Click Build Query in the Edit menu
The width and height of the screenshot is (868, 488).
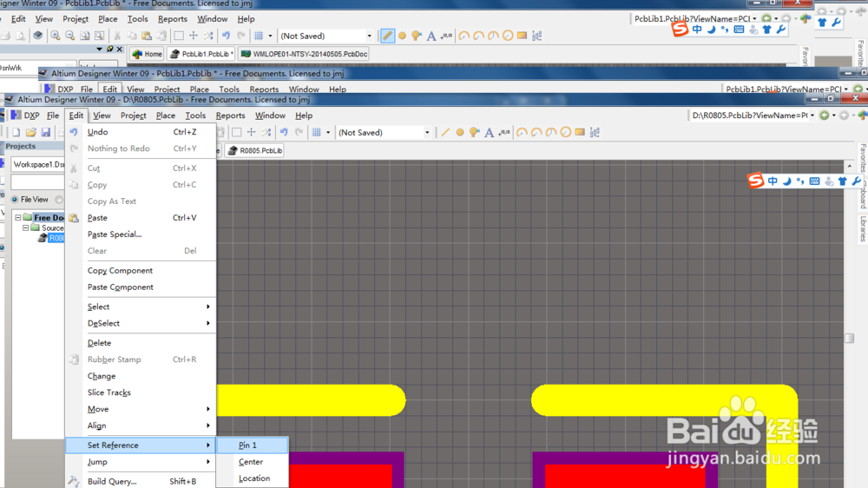click(x=141, y=481)
